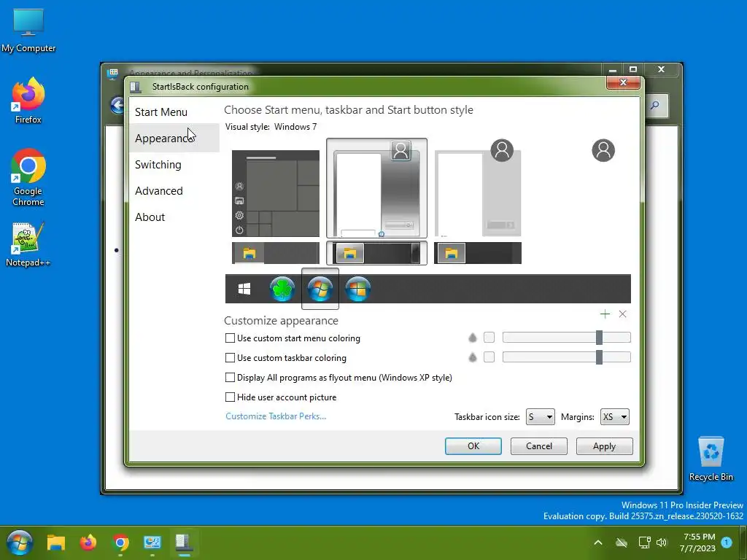Open the Taskbar icon size dropdown

point(541,416)
